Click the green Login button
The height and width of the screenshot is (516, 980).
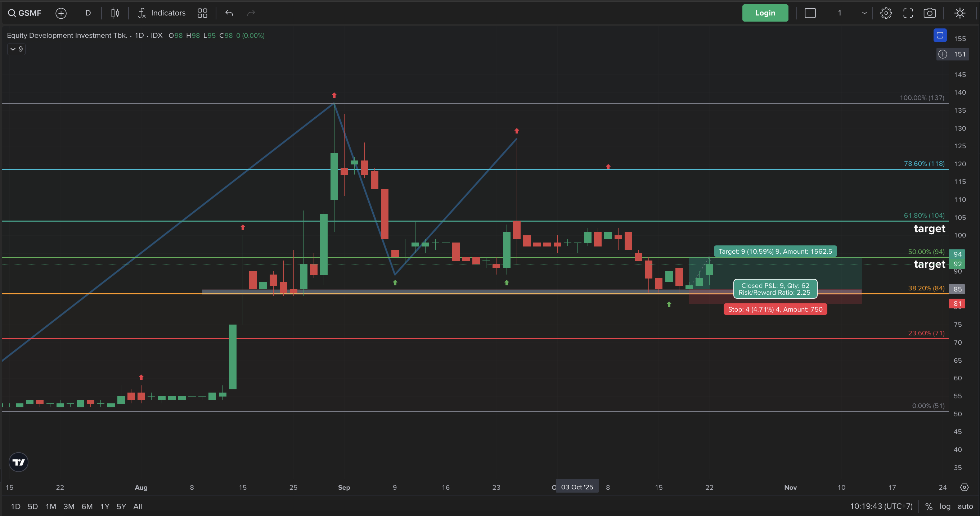(765, 13)
